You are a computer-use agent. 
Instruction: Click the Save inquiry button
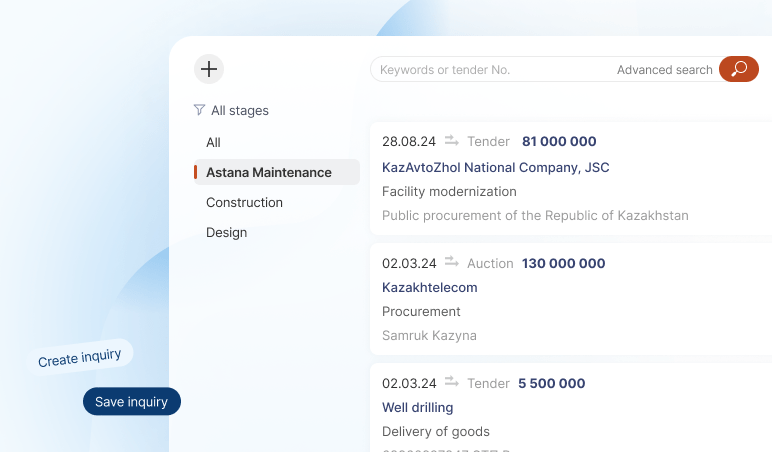click(131, 402)
